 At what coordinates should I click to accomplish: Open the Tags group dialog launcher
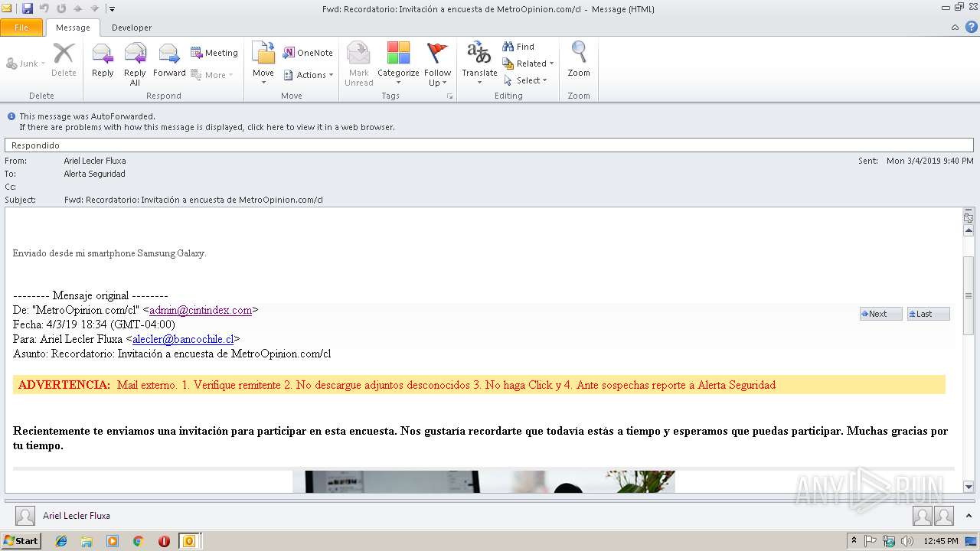click(x=450, y=96)
